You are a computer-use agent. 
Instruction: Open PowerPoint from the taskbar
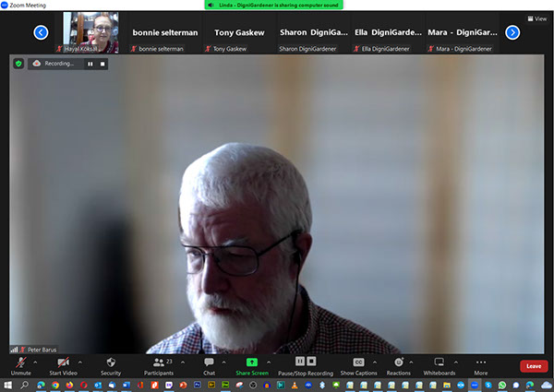183,385
